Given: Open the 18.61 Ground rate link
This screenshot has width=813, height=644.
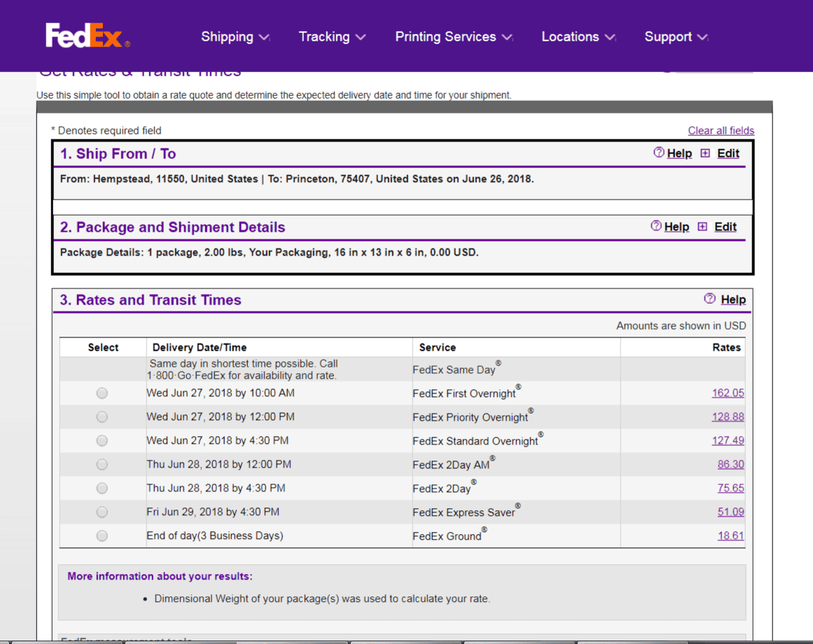Looking at the screenshot, I should 730,535.
